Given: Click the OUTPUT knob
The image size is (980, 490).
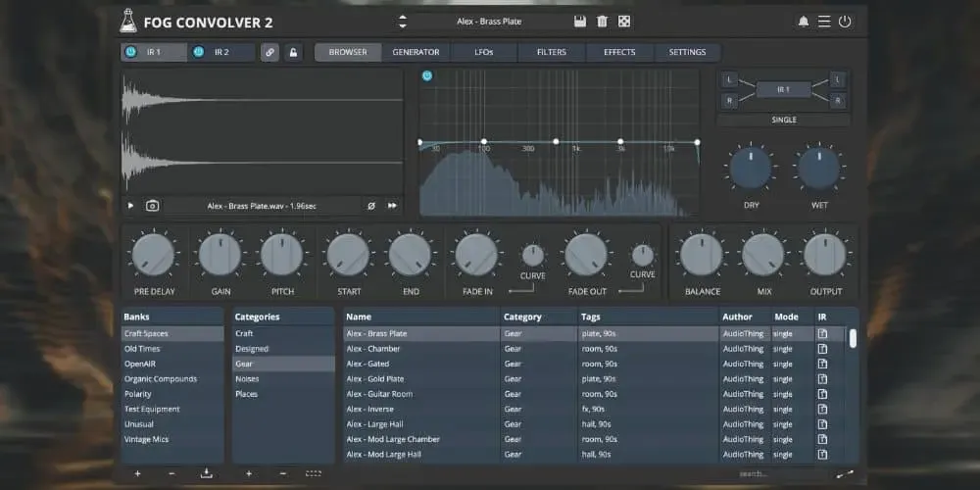Looking at the screenshot, I should tap(825, 255).
